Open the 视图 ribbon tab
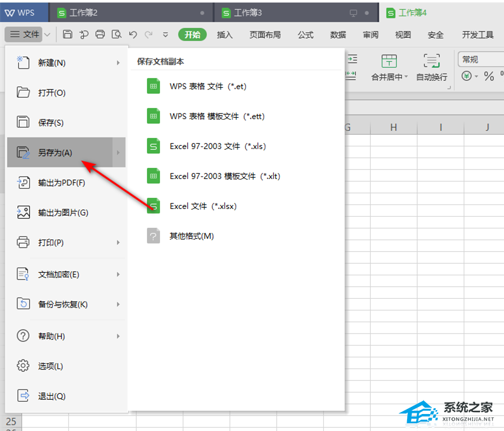 tap(403, 35)
